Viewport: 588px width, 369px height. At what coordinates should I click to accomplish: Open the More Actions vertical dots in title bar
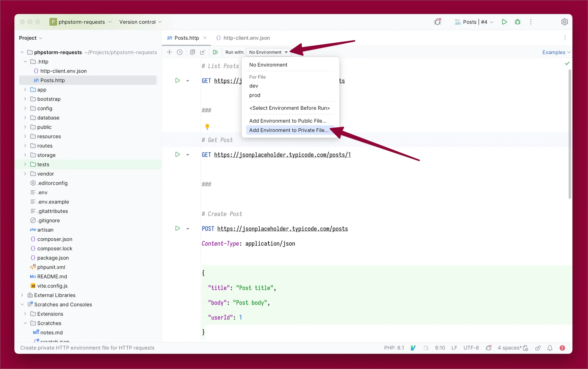pos(531,22)
